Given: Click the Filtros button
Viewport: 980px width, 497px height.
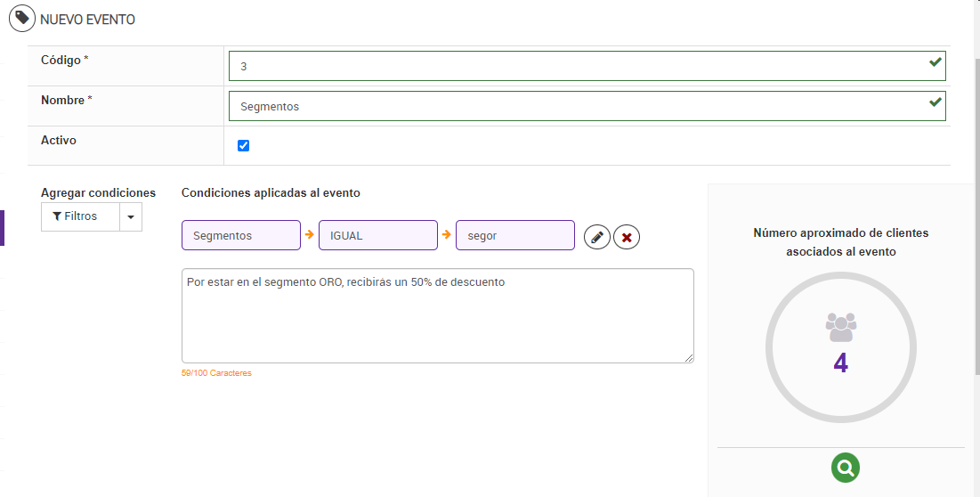Looking at the screenshot, I should (x=80, y=216).
